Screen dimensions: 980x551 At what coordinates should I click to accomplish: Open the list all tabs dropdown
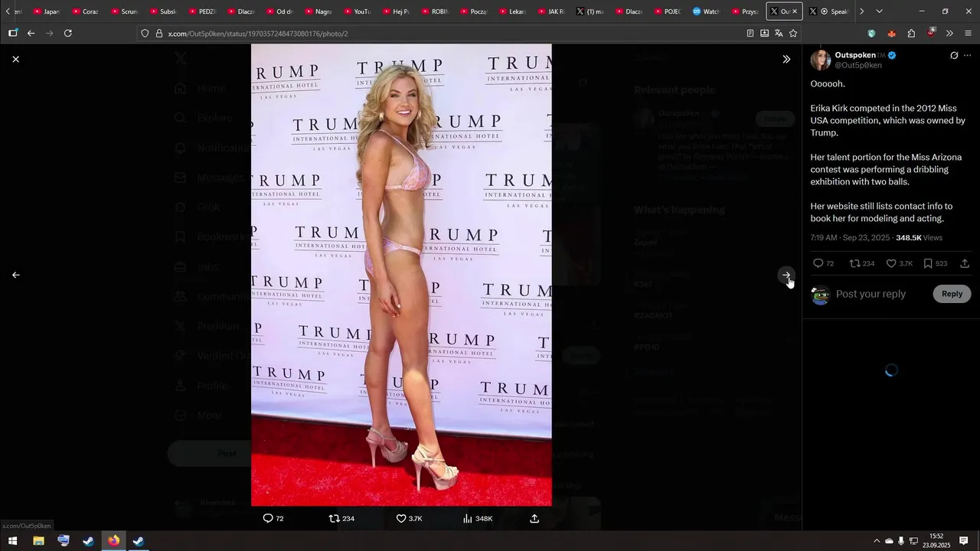click(x=879, y=11)
